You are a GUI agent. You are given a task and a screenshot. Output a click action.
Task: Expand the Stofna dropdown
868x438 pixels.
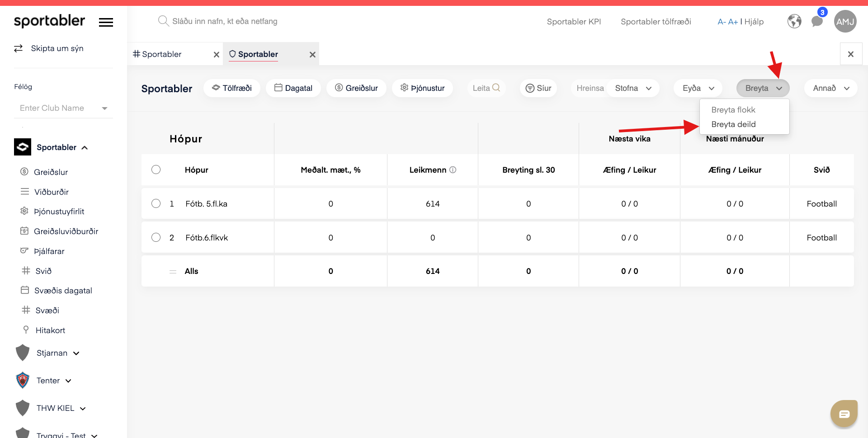pyautogui.click(x=633, y=88)
